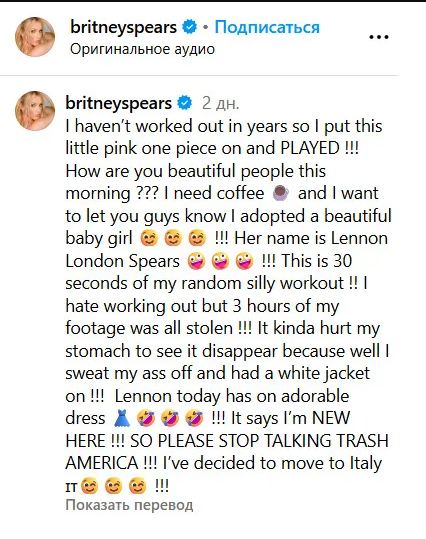Screen dimensions: 426x539
Task: Click the verified badge beside the header username
Action: pyautogui.click(x=189, y=27)
